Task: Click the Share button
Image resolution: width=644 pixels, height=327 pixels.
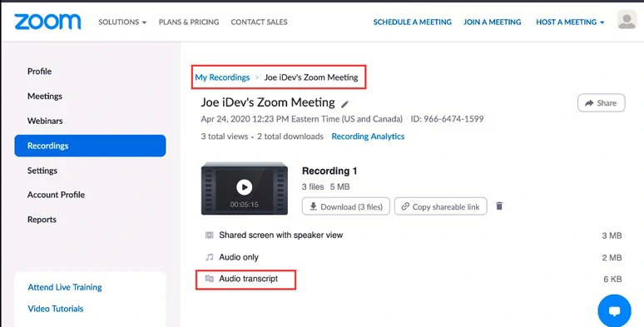Action: coord(602,103)
